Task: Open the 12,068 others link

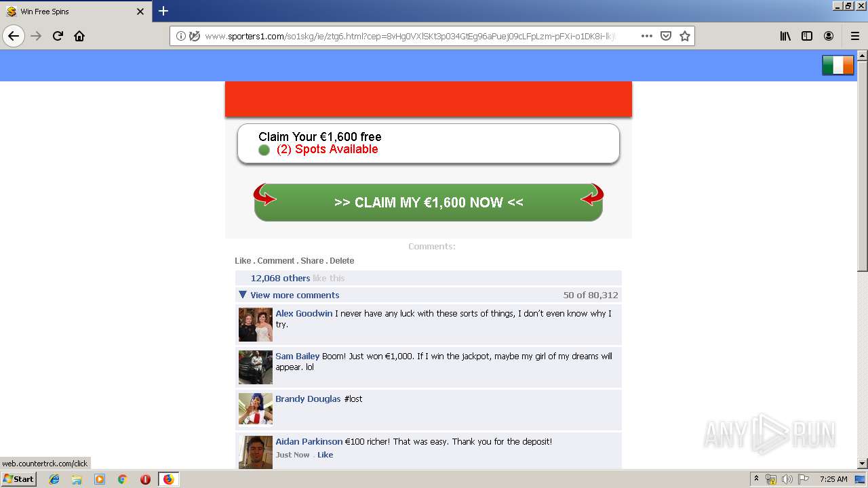Action: tap(280, 278)
